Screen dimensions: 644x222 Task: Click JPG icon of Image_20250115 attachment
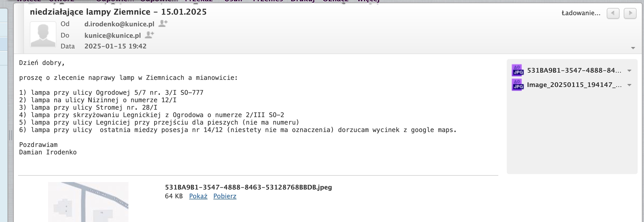pos(517,85)
